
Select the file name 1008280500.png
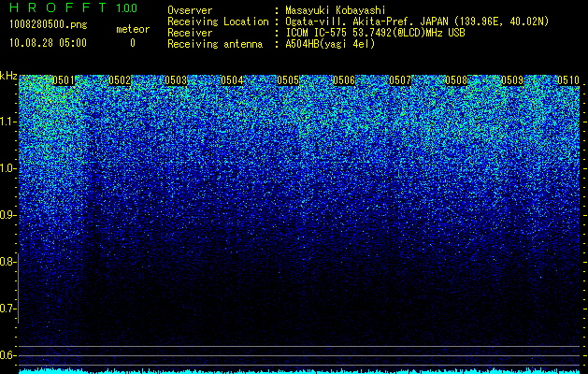coord(49,25)
